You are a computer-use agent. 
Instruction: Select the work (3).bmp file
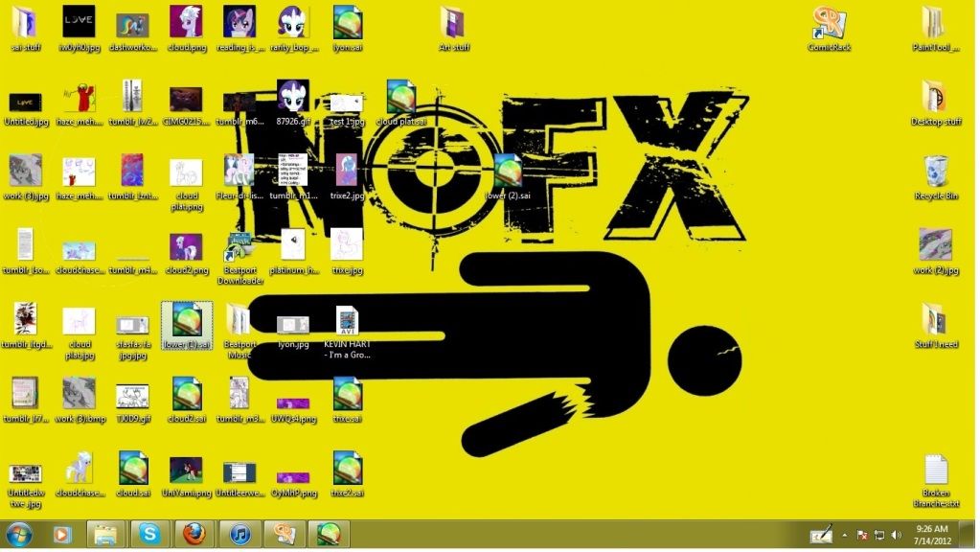pos(80,400)
